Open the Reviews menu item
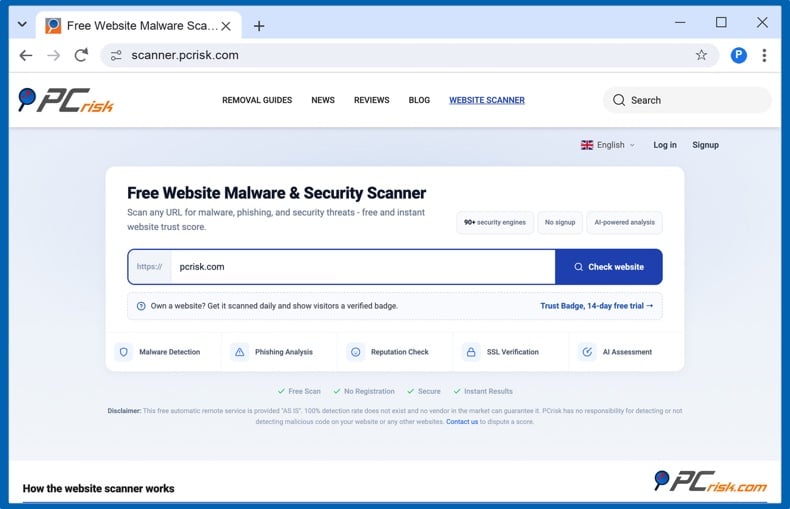Viewport: 790px width, 509px height. [x=371, y=100]
